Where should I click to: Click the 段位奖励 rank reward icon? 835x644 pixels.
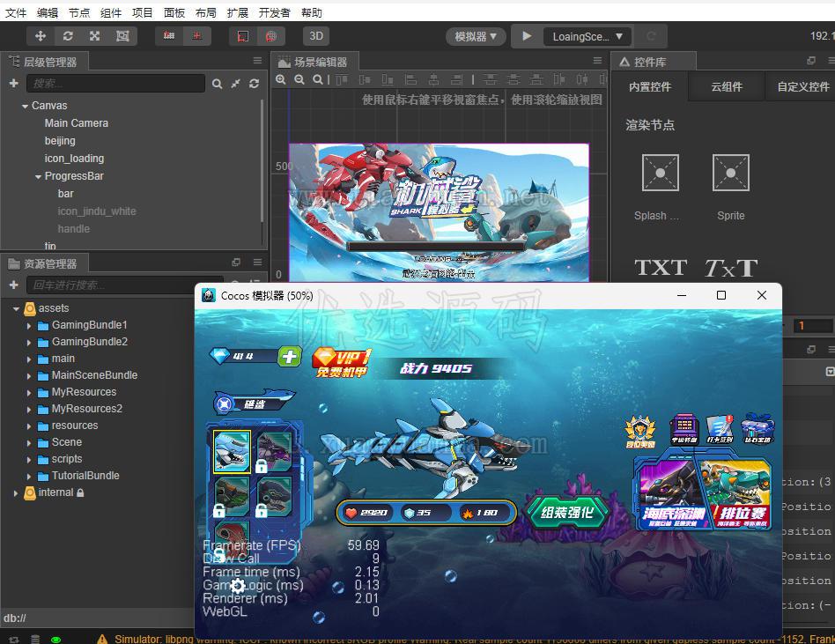(x=640, y=432)
